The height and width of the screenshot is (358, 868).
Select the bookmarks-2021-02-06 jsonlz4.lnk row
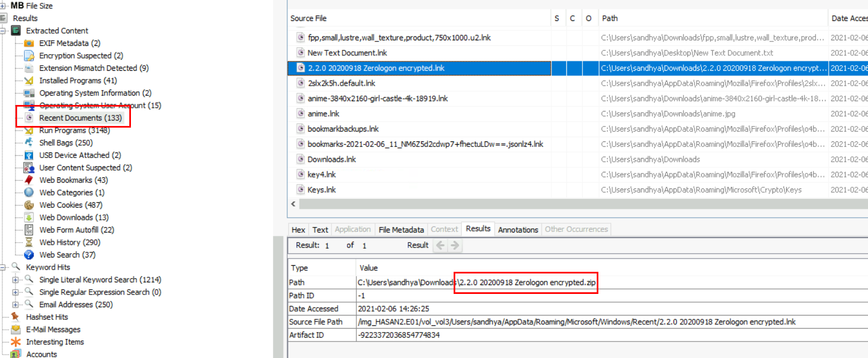[x=577, y=144]
